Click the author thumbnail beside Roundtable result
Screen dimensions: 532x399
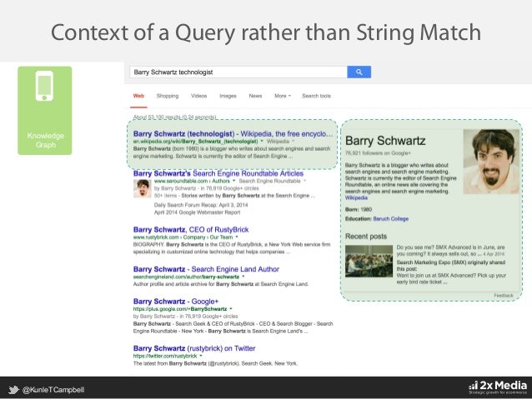142,188
